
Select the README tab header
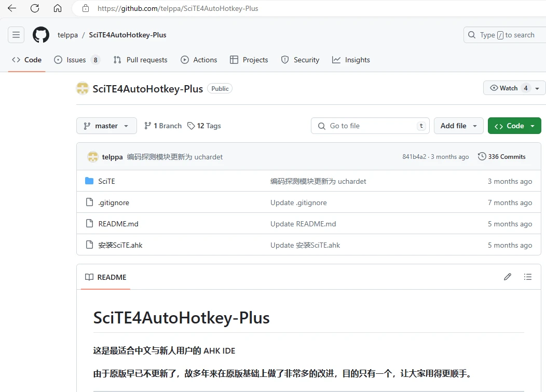coord(105,277)
